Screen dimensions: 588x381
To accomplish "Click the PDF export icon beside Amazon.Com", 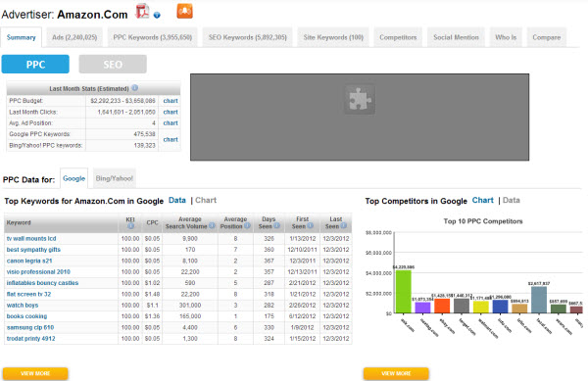I will click(142, 11).
